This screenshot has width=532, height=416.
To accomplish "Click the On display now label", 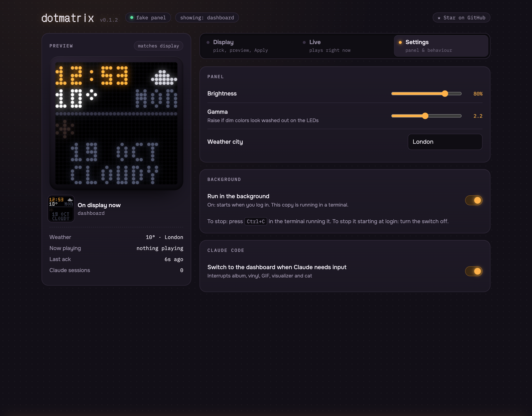I will 99,205.
